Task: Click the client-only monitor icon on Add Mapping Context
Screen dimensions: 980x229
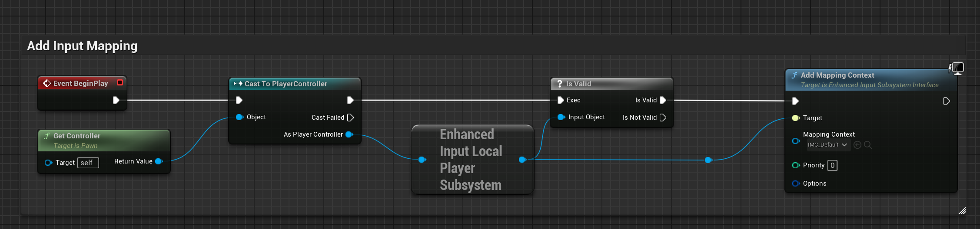Action: [957, 69]
